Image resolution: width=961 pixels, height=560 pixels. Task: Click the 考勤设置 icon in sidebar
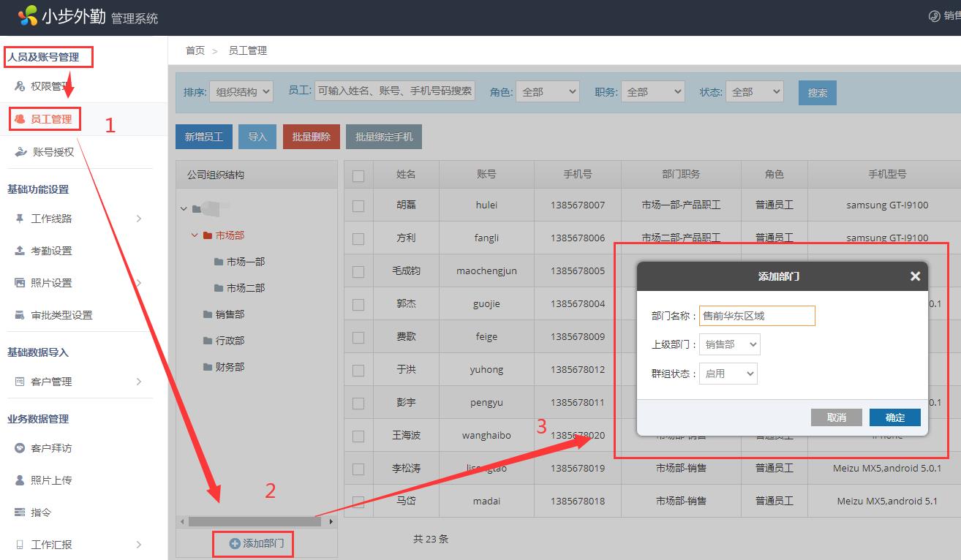[20, 251]
